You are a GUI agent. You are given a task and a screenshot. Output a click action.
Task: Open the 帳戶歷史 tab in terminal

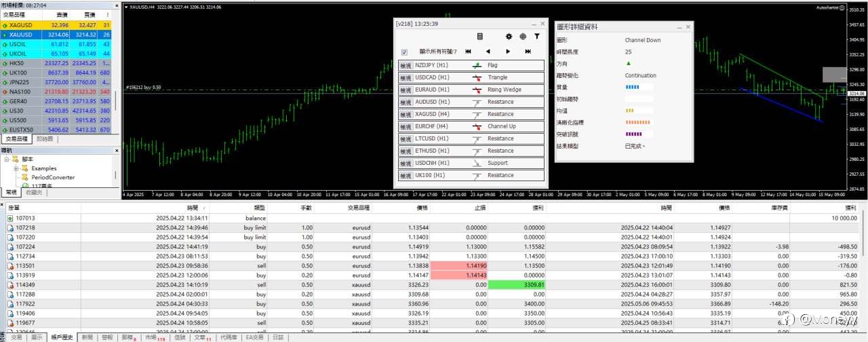[62, 337]
